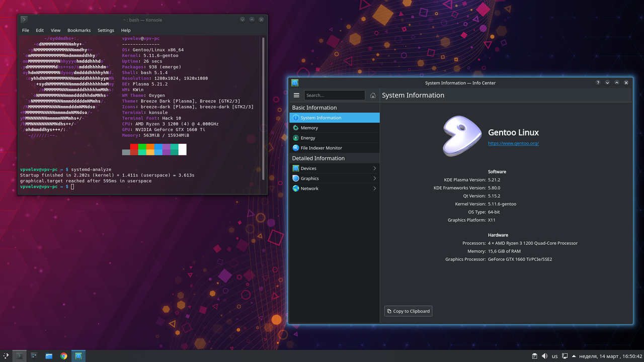The height and width of the screenshot is (362, 644).
Task: Click the Detailed Information sidebar header
Action: point(318,158)
